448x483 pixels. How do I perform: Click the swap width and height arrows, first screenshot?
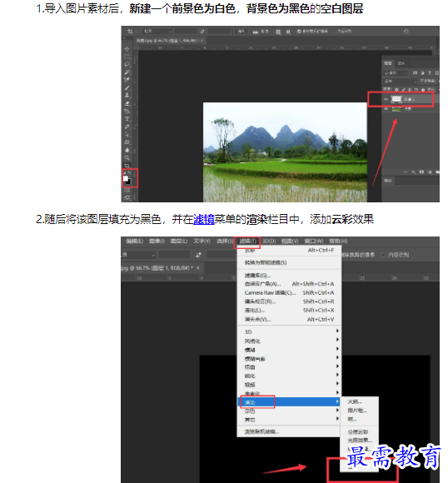coord(202,32)
